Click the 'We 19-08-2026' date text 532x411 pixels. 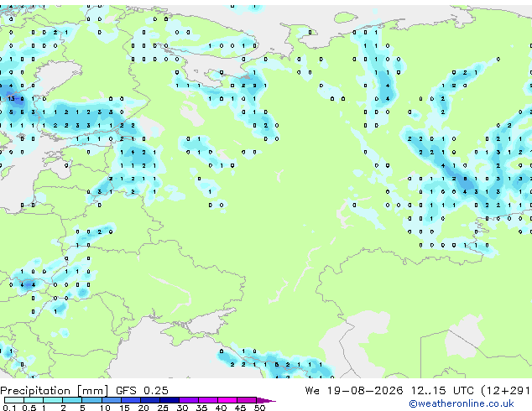tap(354, 391)
